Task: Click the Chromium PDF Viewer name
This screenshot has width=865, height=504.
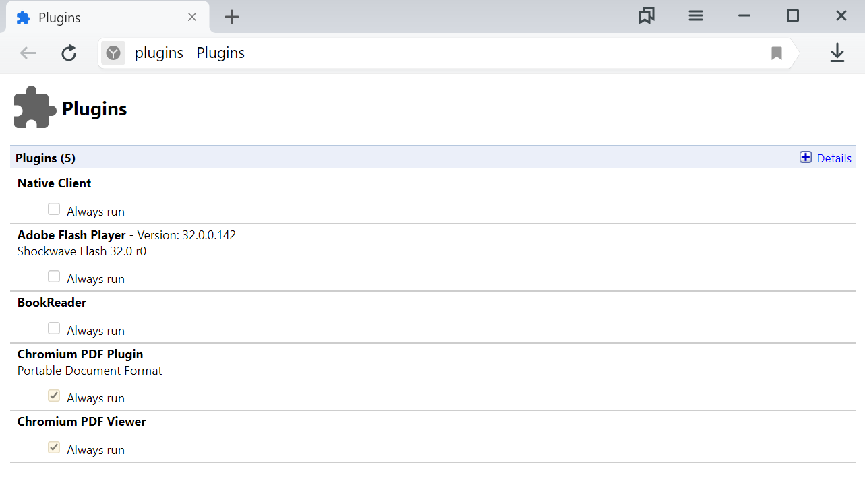Action: point(82,422)
